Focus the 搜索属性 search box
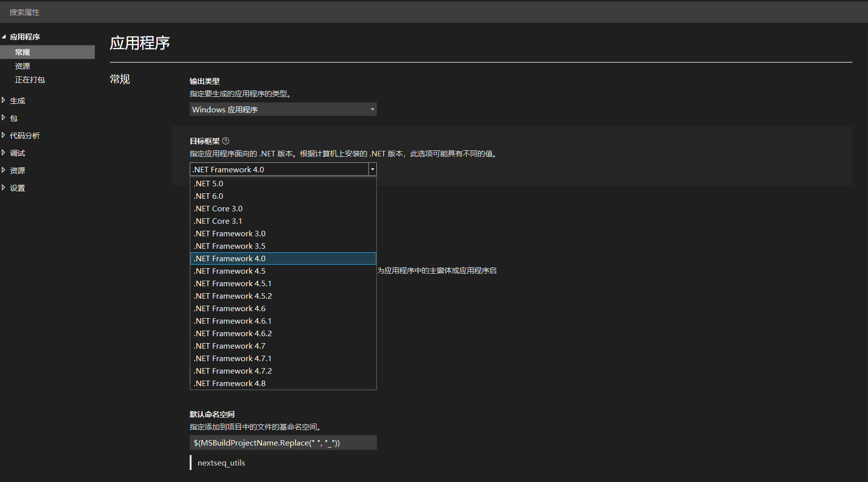The height and width of the screenshot is (482, 868). [434, 12]
